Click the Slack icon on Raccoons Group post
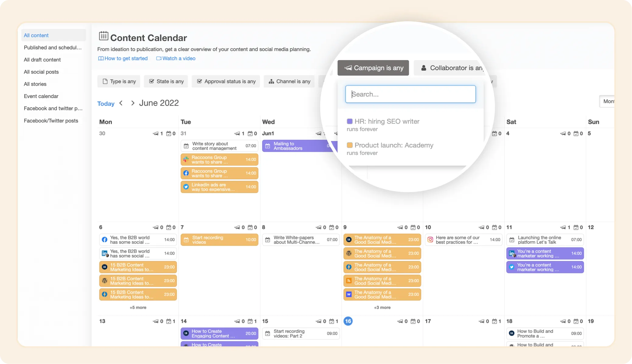Viewport: 632px width, 364px height. (186, 160)
